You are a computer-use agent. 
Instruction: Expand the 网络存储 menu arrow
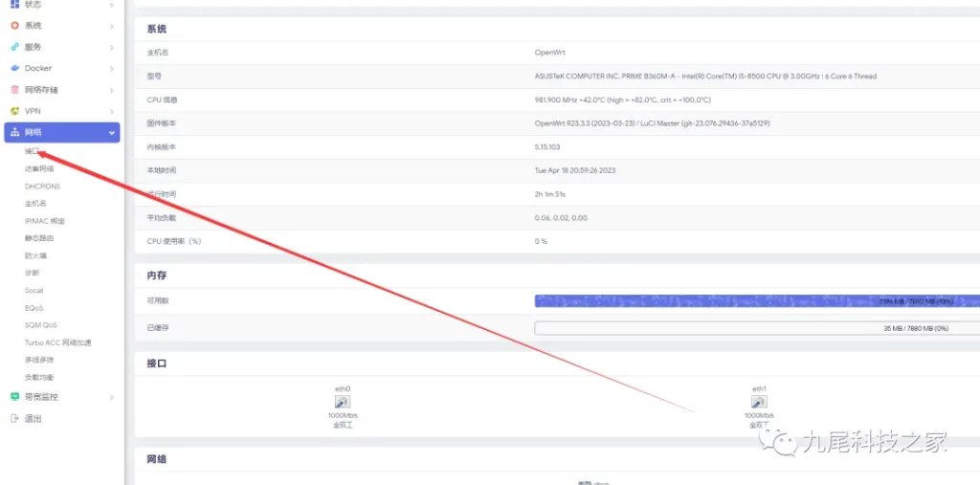coord(112,90)
